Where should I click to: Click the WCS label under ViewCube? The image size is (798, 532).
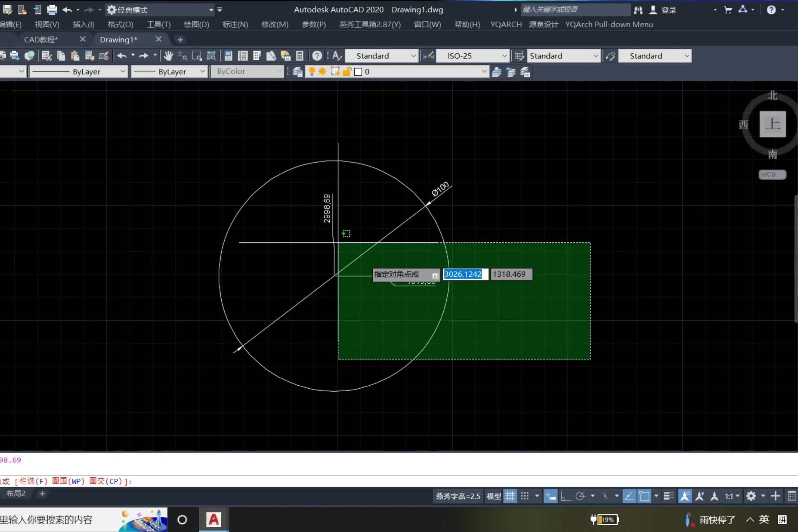click(772, 174)
